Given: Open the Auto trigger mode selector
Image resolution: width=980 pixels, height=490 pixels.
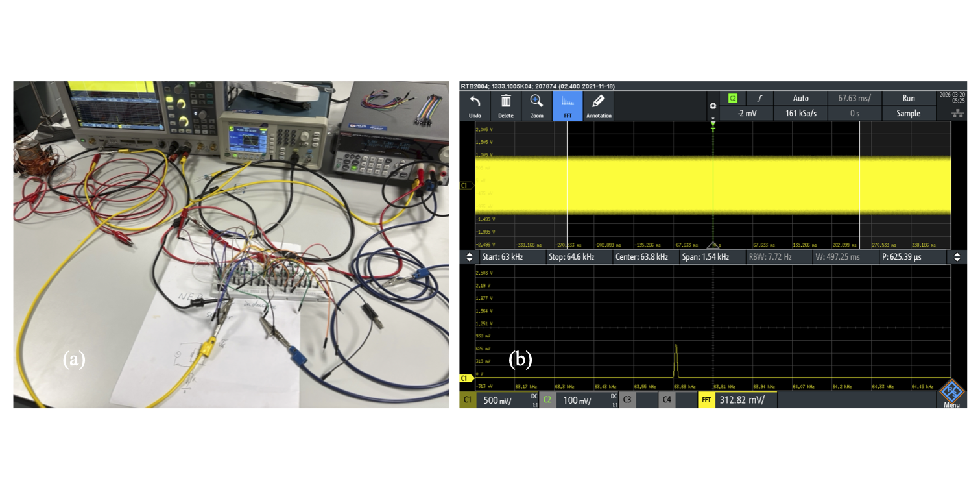Looking at the screenshot, I should coord(800,98).
